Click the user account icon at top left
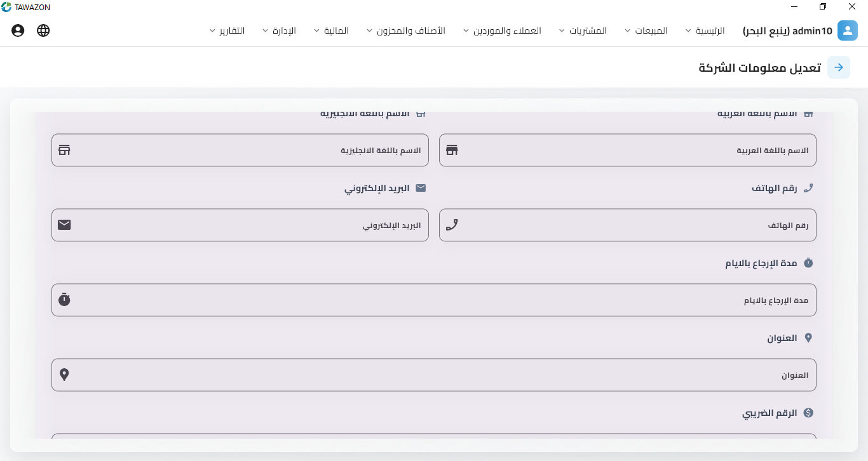 18,30
